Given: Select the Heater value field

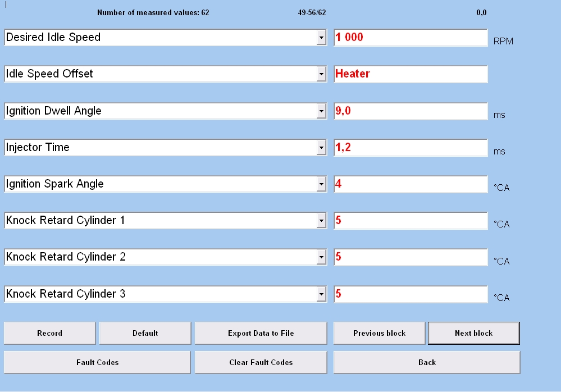Looking at the screenshot, I should 411,74.
